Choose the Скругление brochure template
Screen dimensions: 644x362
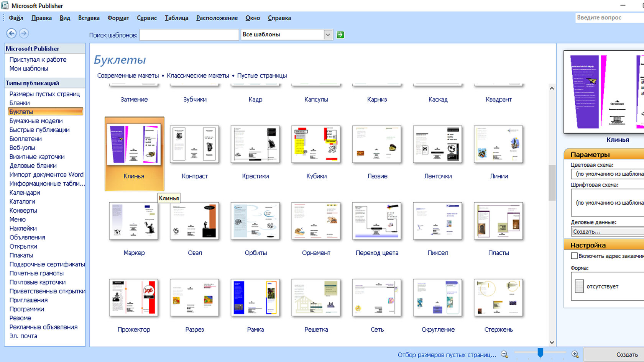pos(438,298)
